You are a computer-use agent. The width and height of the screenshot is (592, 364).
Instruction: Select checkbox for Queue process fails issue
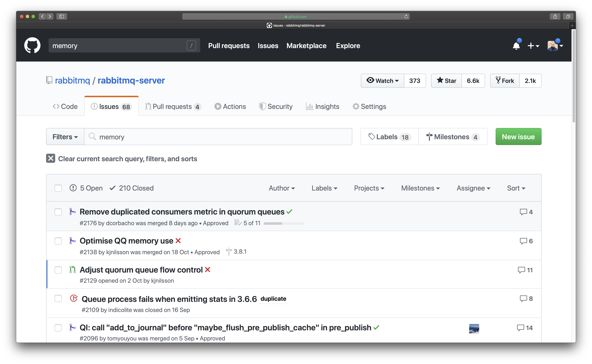(58, 299)
